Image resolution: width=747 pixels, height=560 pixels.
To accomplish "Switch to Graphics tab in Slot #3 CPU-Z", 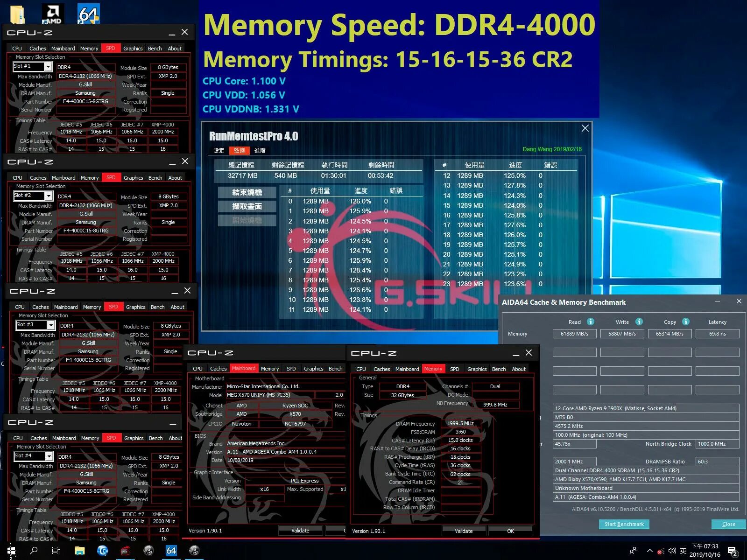I will pyautogui.click(x=136, y=307).
